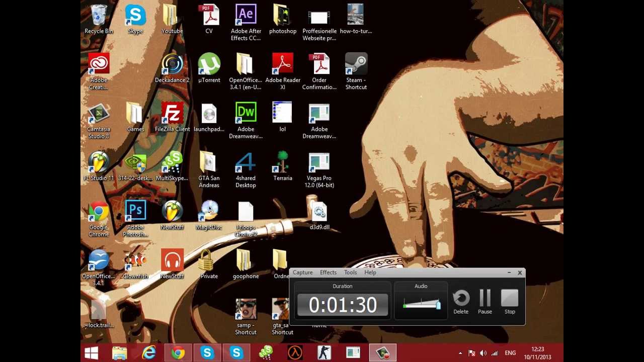644x362 pixels.
Task: Select the launchpad file icon
Action: click(209, 117)
